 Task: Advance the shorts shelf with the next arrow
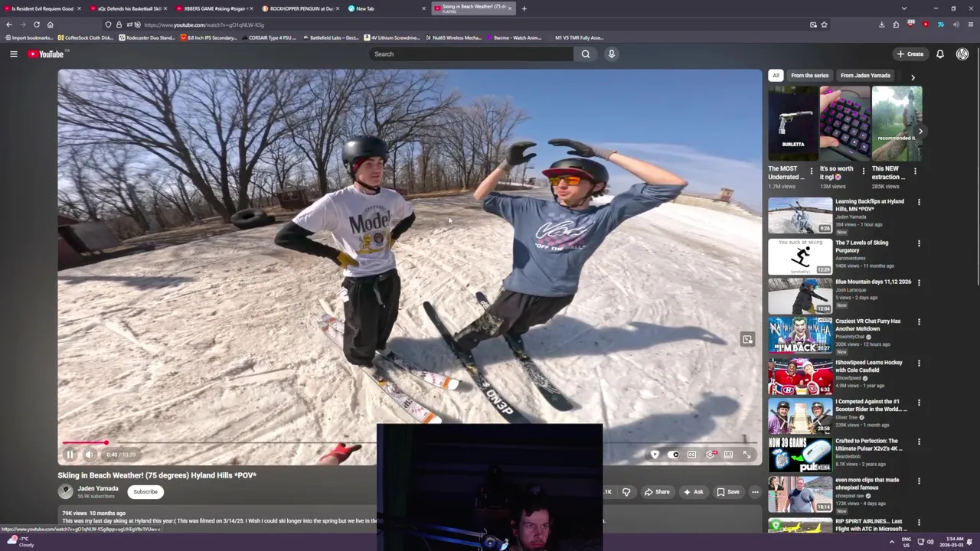coord(920,132)
